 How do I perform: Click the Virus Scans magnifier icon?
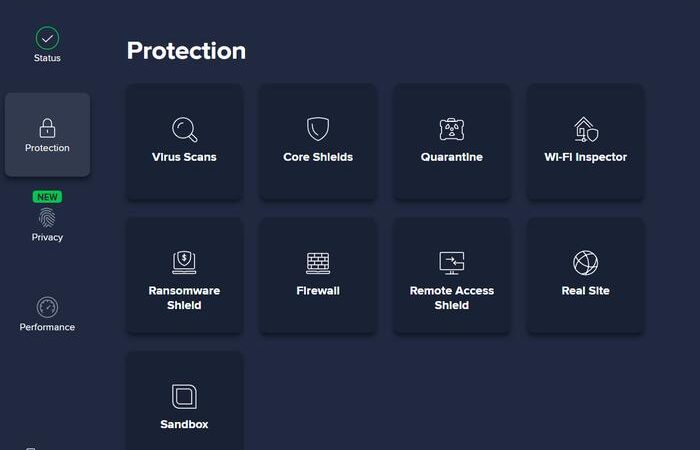(184, 129)
